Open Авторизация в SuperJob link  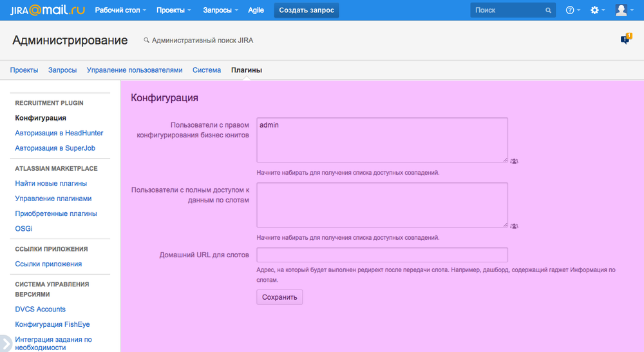[x=55, y=148]
